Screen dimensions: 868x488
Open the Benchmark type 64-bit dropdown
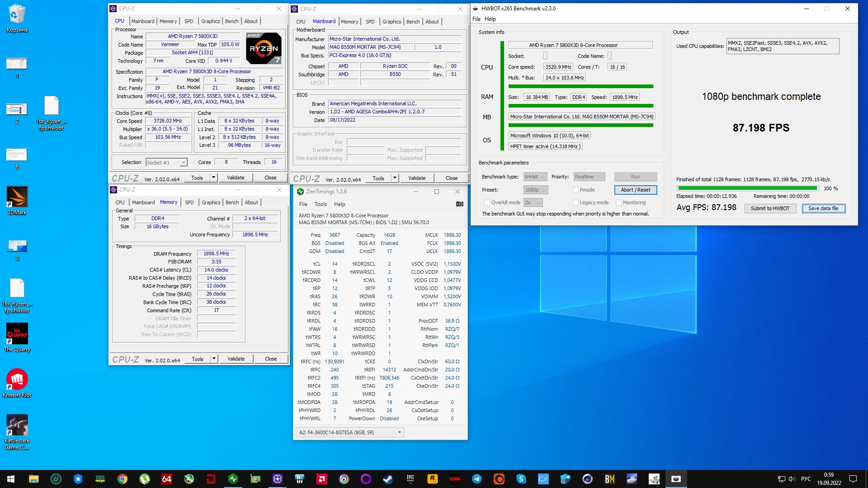pyautogui.click(x=535, y=177)
